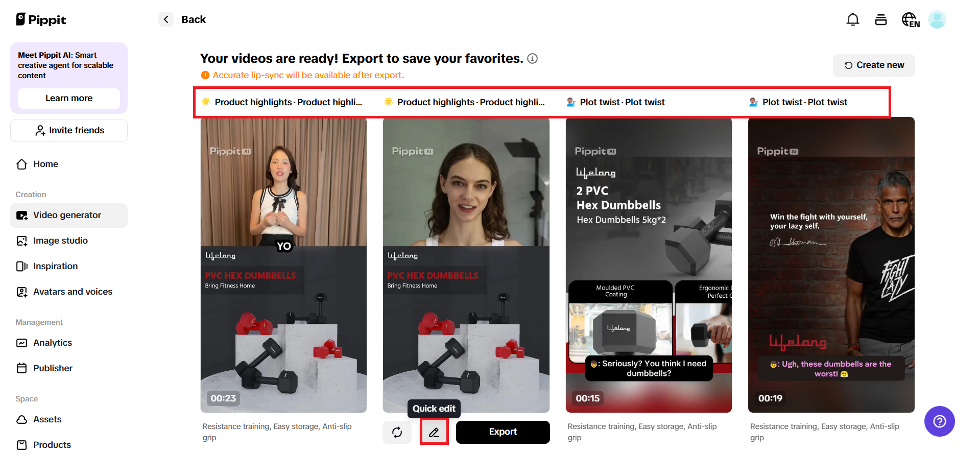
Task: Regenerate video with the refresh icon
Action: [397, 432]
